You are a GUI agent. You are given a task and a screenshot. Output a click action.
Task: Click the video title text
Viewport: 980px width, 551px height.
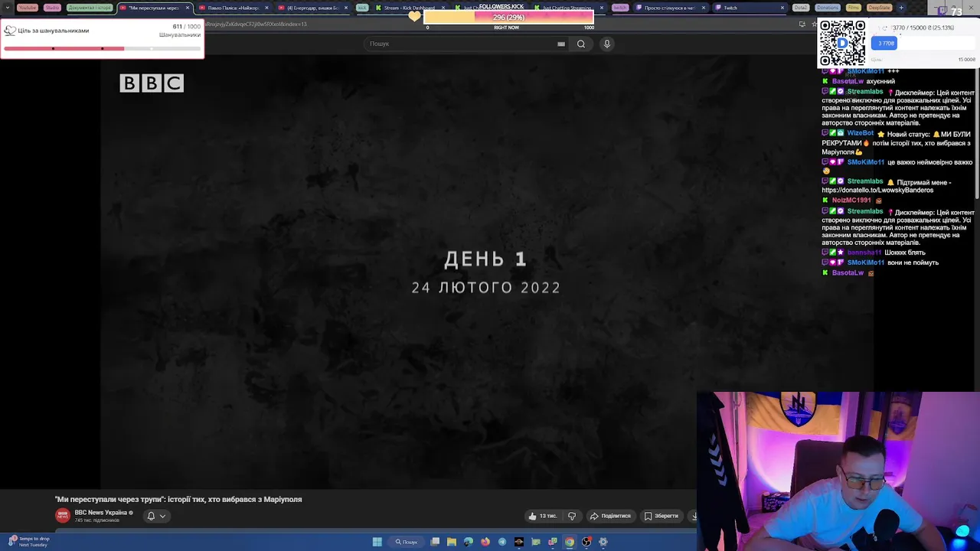[x=178, y=499]
